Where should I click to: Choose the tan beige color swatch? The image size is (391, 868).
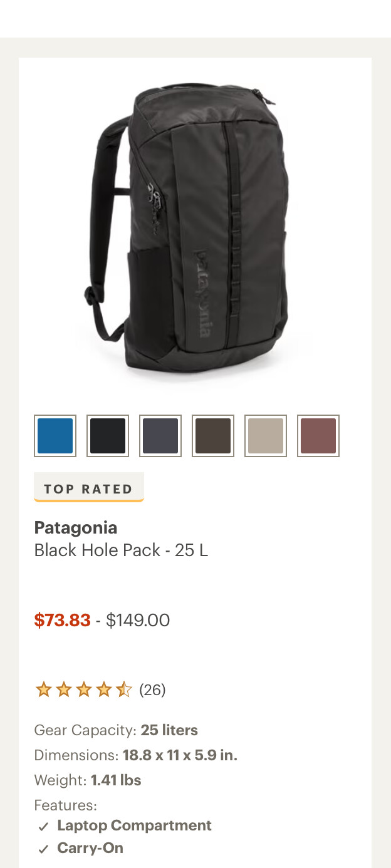pyautogui.click(x=266, y=436)
